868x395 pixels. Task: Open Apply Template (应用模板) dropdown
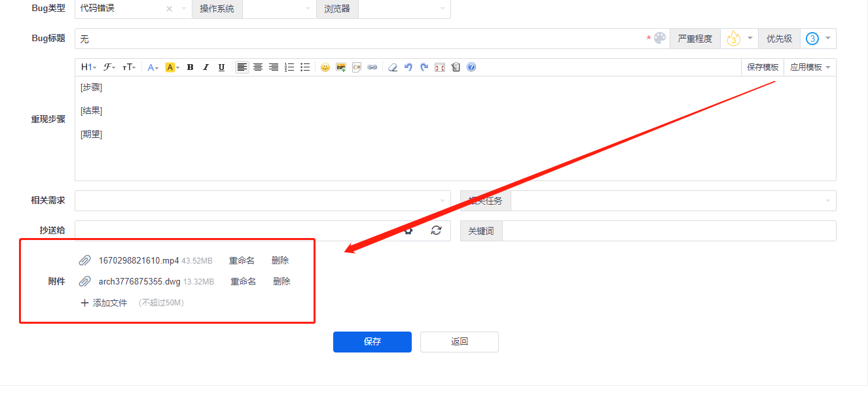(x=810, y=67)
